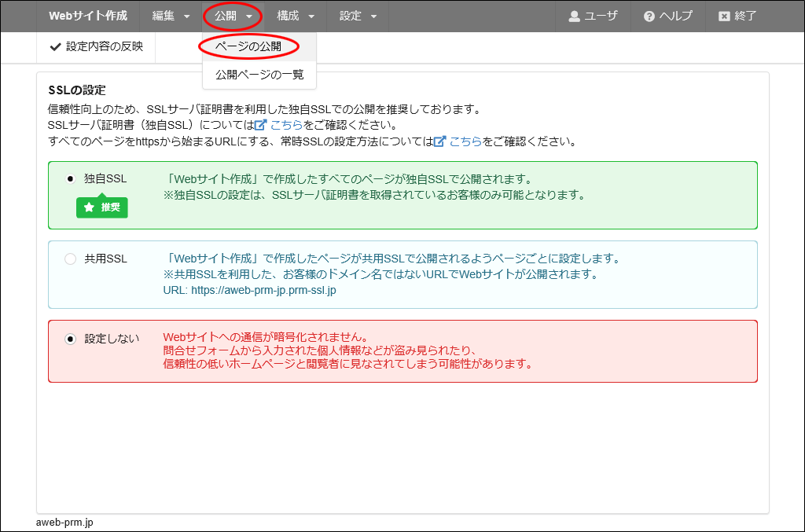The height and width of the screenshot is (532, 805).
Task: Expand the 設定 dropdown menu
Action: click(358, 16)
